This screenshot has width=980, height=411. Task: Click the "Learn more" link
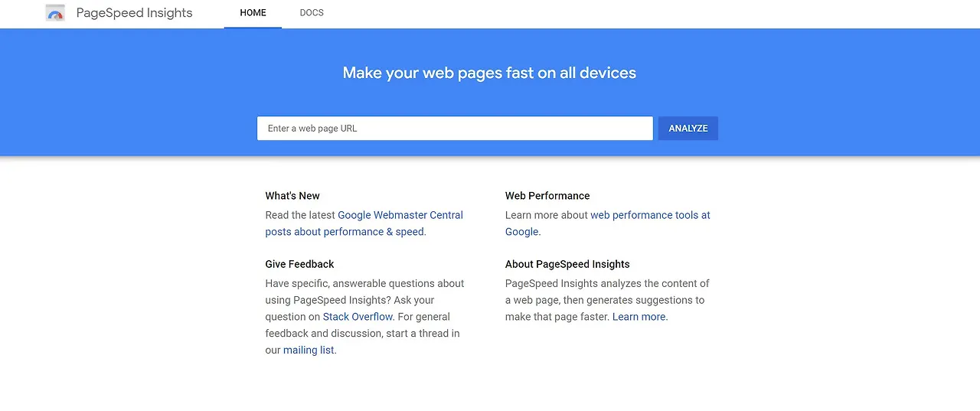coord(639,317)
